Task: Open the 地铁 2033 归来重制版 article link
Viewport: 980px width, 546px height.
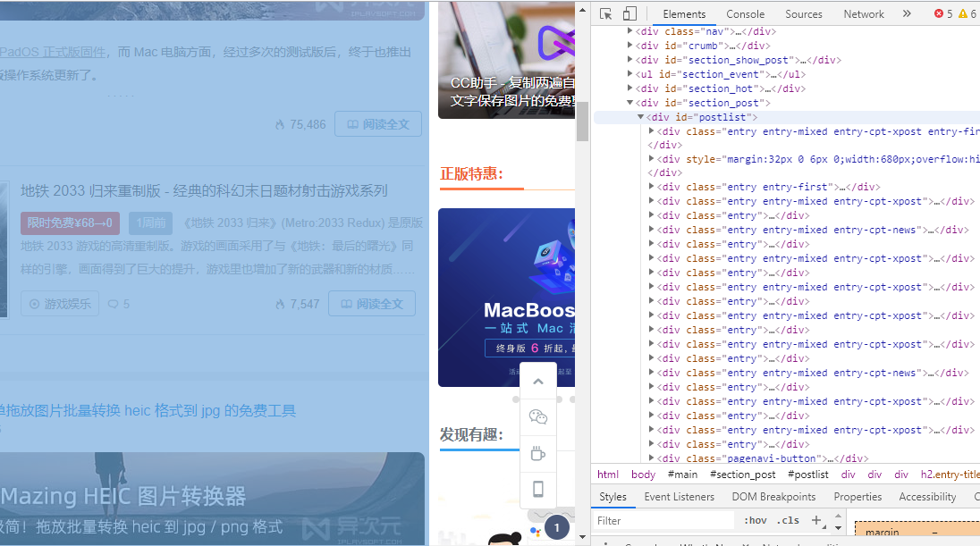Action: point(204,190)
